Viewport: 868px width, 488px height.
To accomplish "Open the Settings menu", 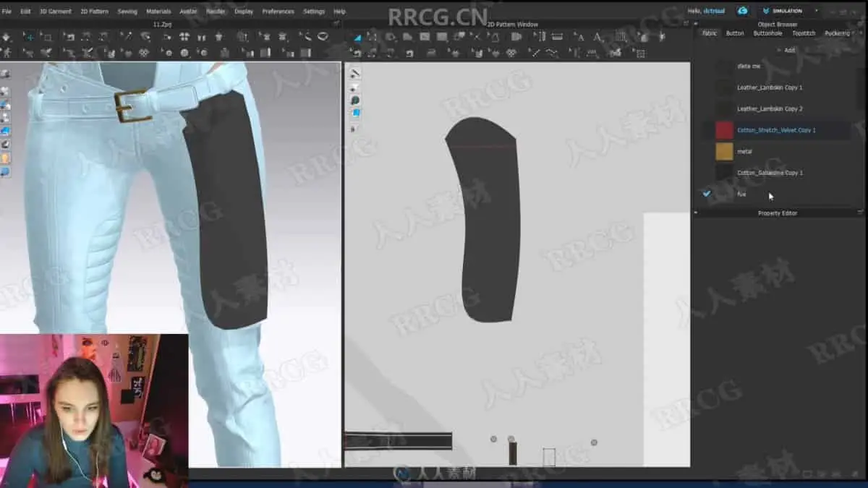I will point(314,12).
